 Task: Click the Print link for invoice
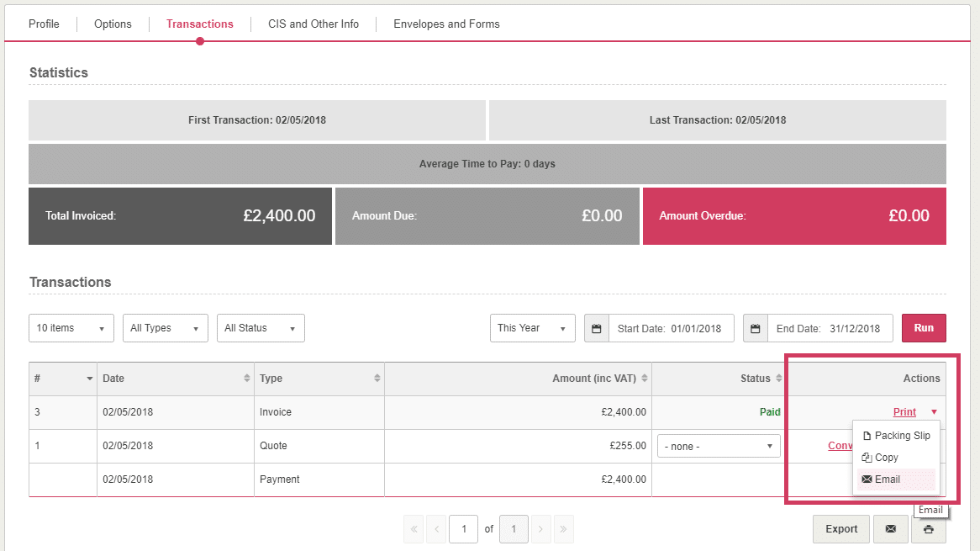coord(904,412)
